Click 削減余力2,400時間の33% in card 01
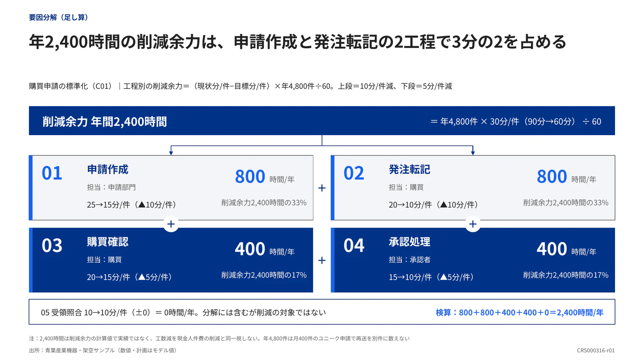 pyautogui.click(x=264, y=203)
